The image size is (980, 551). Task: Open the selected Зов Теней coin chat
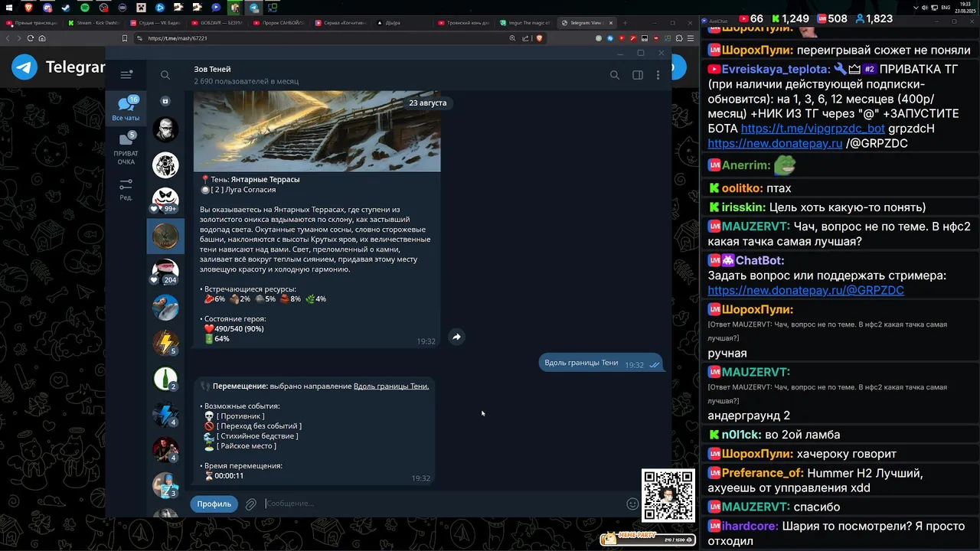point(165,236)
